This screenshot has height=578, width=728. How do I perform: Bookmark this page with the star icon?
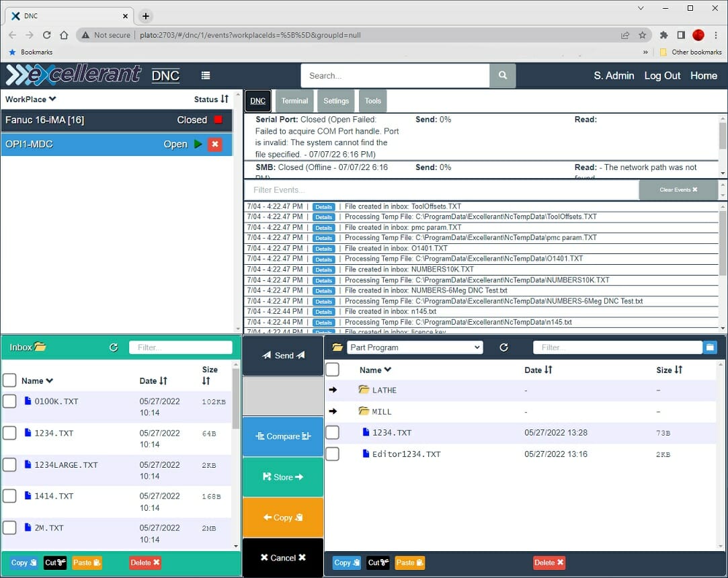coord(643,35)
